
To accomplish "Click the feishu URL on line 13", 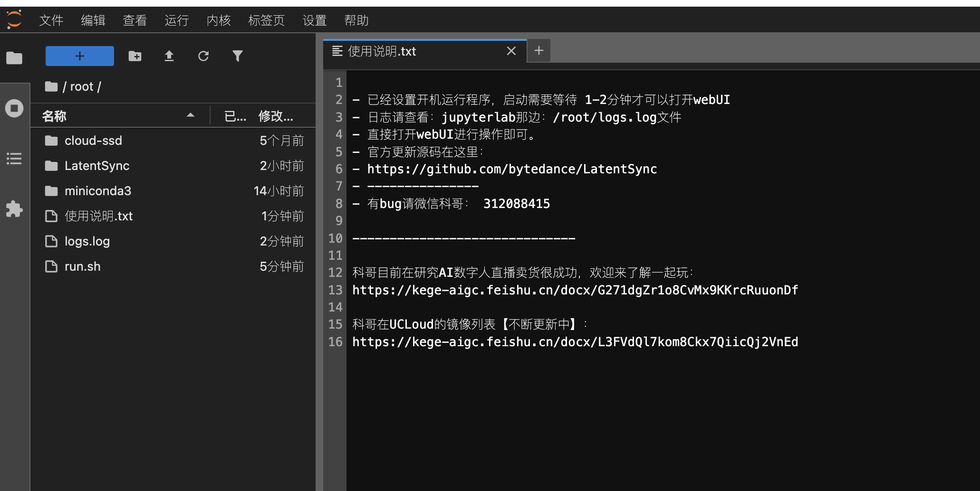I will 575,290.
